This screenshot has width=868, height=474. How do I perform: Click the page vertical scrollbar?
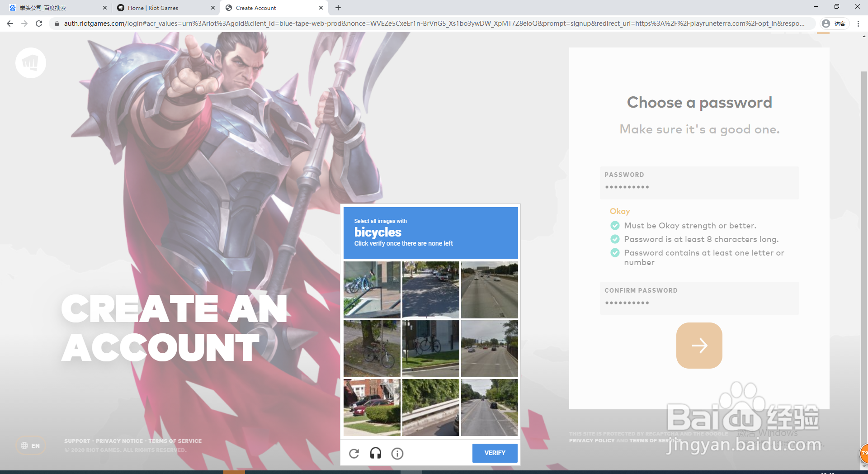point(864,267)
